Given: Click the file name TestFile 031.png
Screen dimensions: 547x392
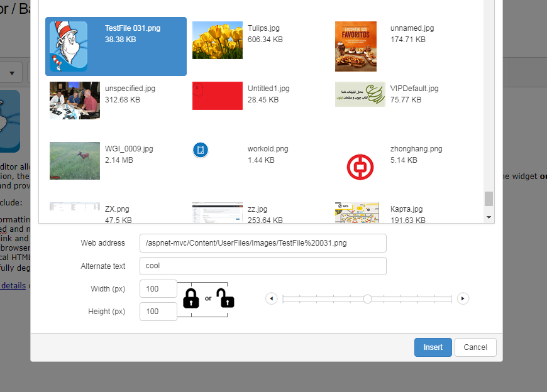Looking at the screenshot, I should pyautogui.click(x=133, y=28).
